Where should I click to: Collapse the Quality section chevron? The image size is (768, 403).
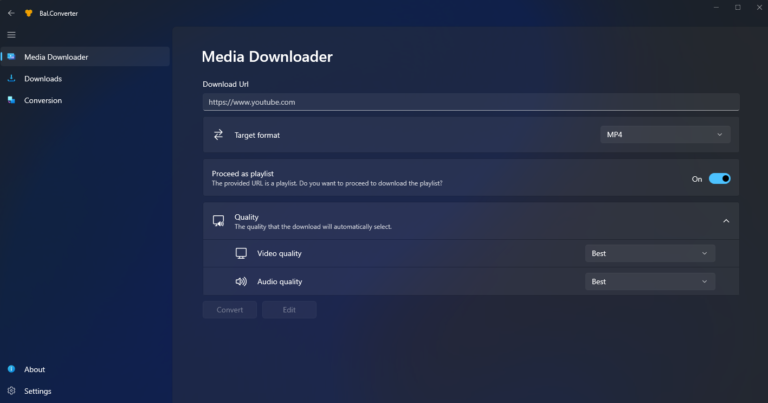pyautogui.click(x=726, y=221)
